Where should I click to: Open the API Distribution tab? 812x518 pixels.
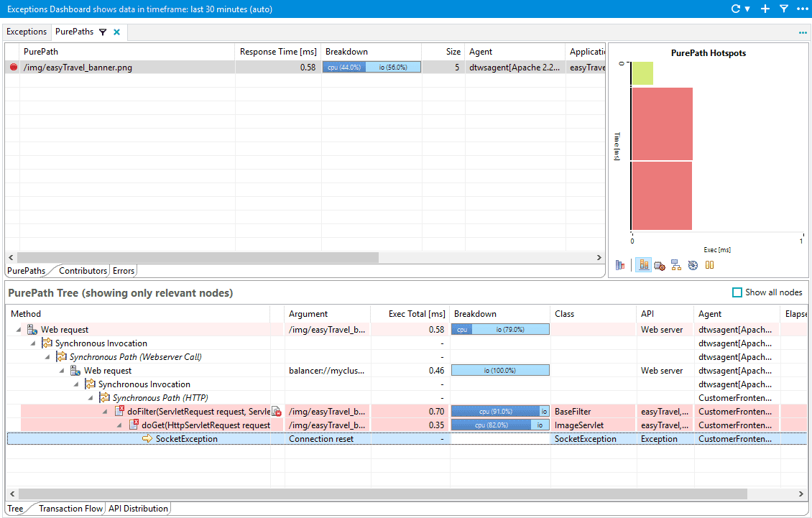[138, 509]
